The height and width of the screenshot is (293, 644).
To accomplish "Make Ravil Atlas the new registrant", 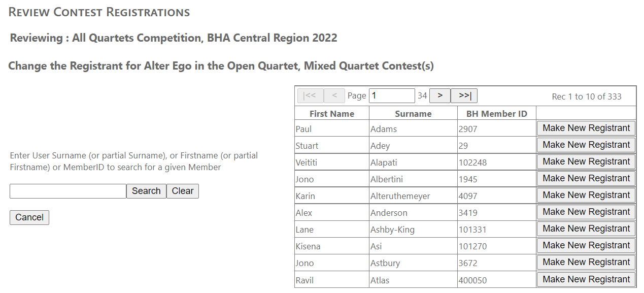I will [586, 279].
